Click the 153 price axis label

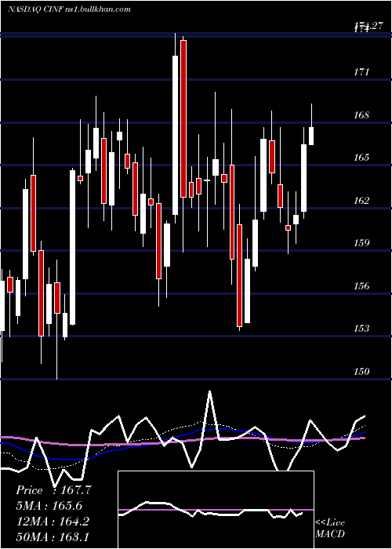[361, 329]
